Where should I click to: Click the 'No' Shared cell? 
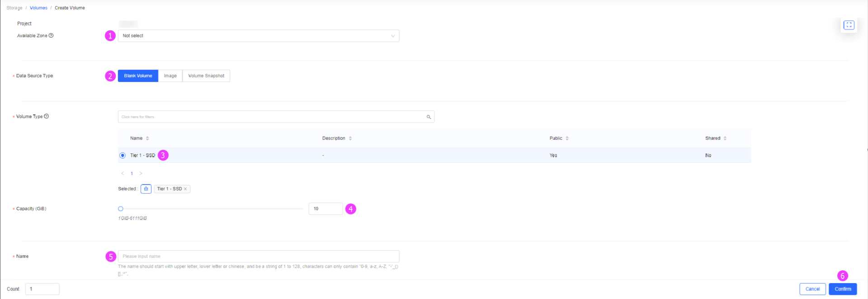point(708,155)
